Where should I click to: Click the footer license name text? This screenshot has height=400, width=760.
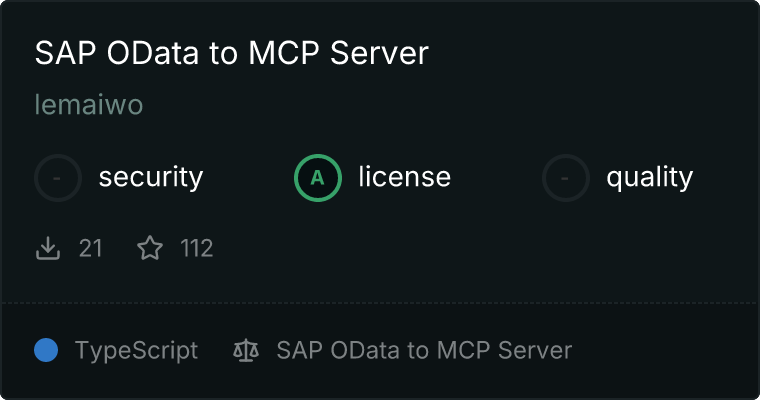424,350
